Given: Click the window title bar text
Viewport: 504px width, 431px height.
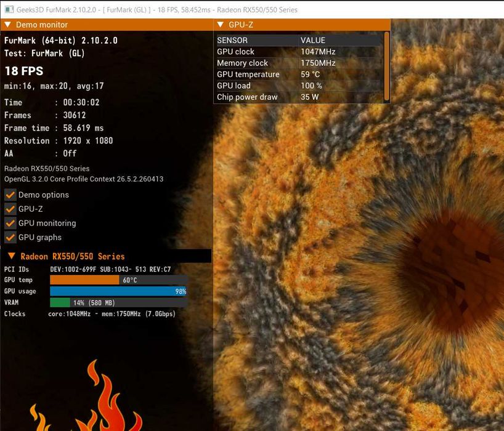Looking at the screenshot, I should (157, 10).
